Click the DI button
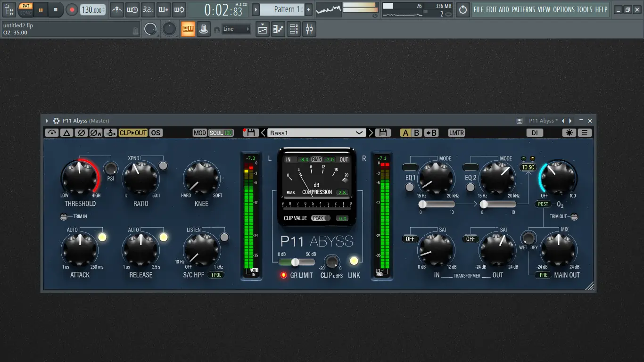Screen dimensions: 644x362 535,133
